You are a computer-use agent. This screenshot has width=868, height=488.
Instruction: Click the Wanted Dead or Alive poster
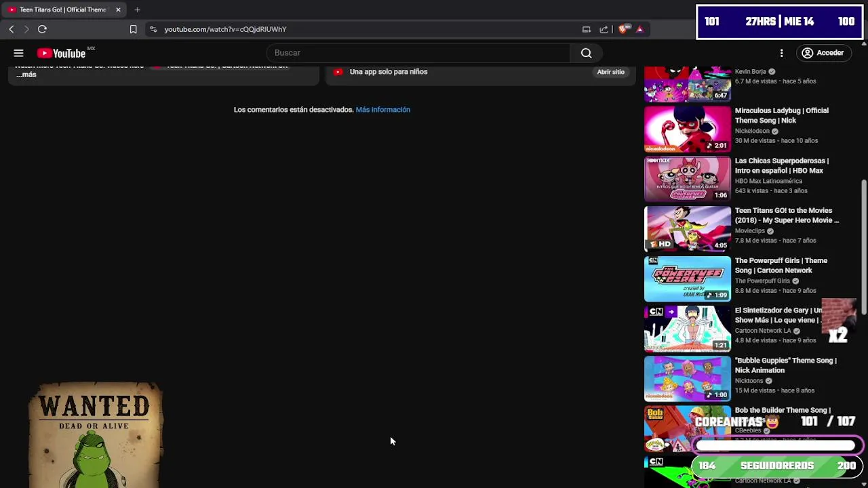pos(95,434)
